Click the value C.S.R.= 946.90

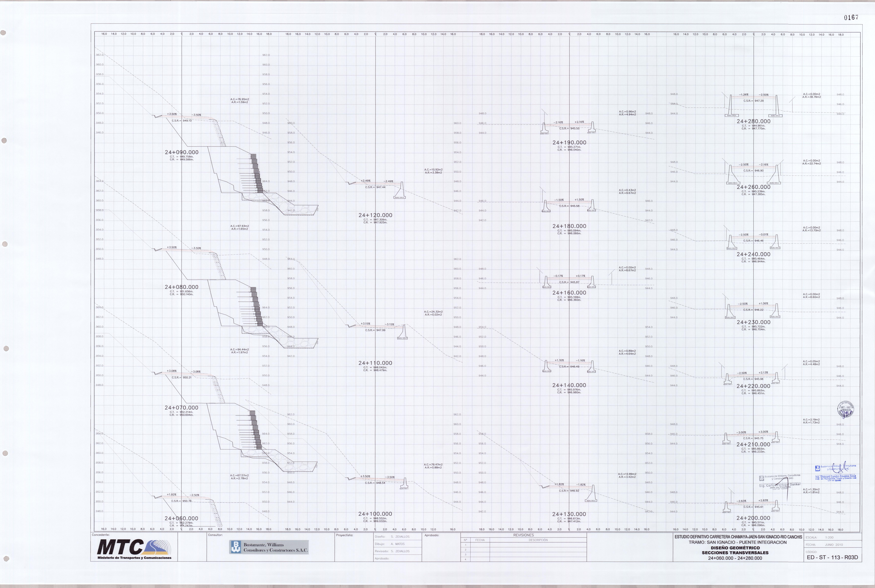pos(753,171)
